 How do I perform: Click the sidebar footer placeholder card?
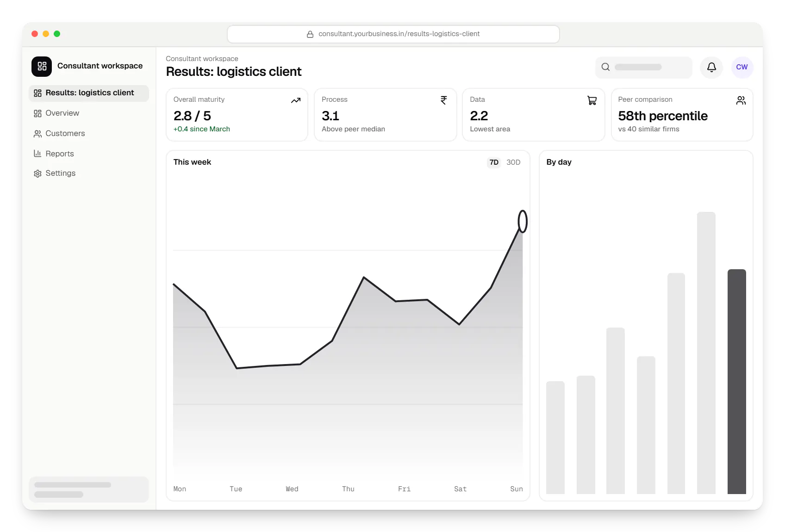click(89, 489)
